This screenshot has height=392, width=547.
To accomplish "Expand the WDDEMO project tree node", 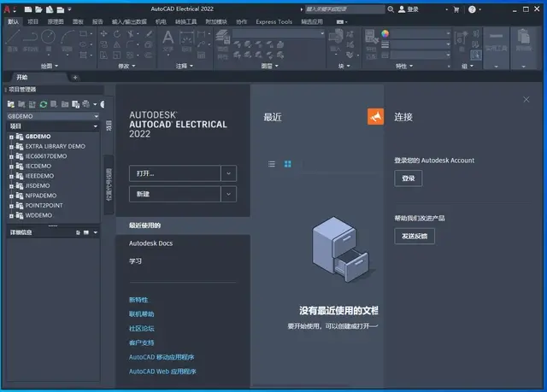I will click(11, 216).
